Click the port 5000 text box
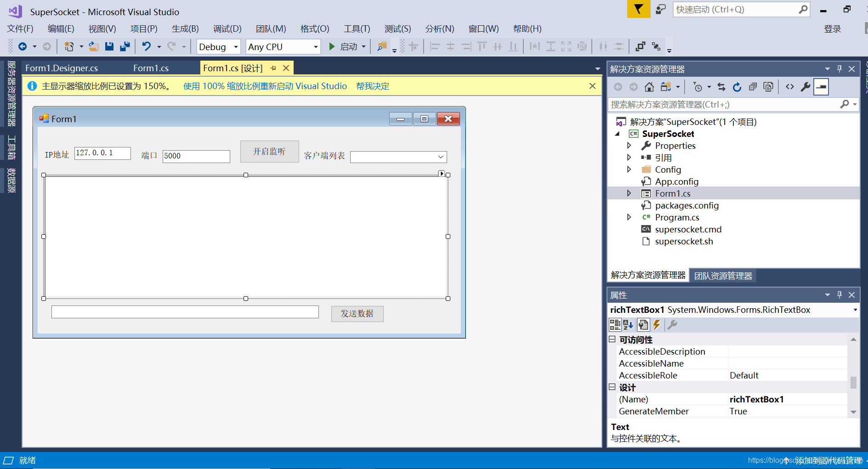The width and height of the screenshot is (868, 469). 196,156
